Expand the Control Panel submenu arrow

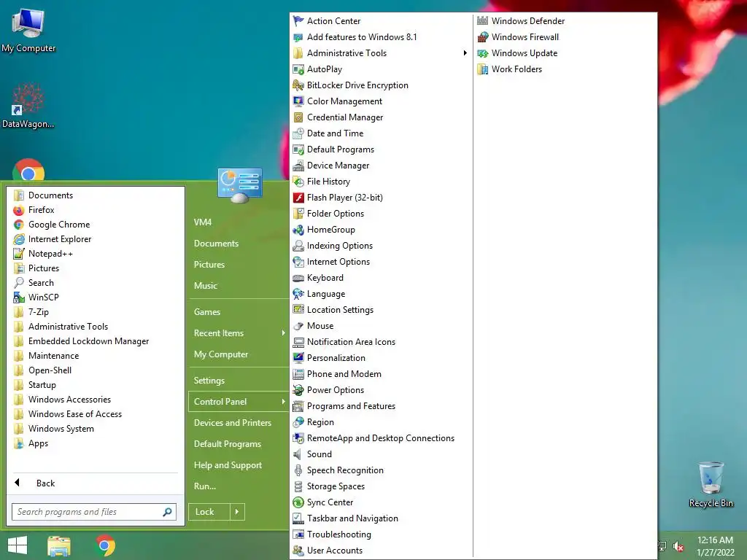[283, 402]
